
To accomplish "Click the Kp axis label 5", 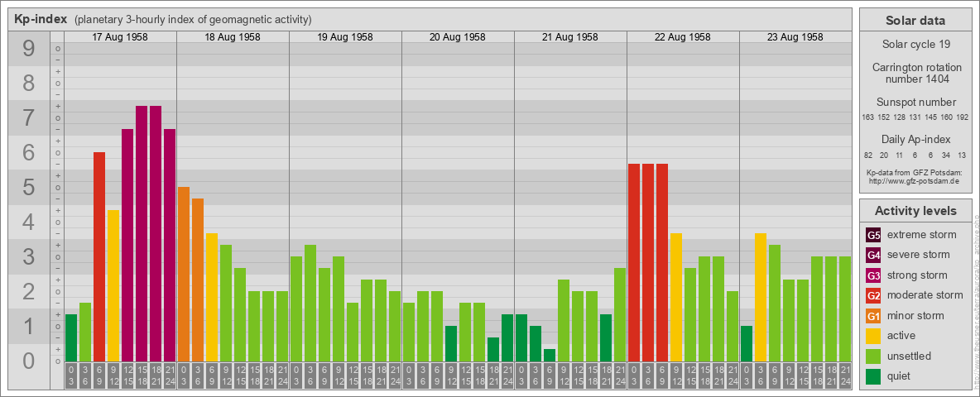I will 29,187.
